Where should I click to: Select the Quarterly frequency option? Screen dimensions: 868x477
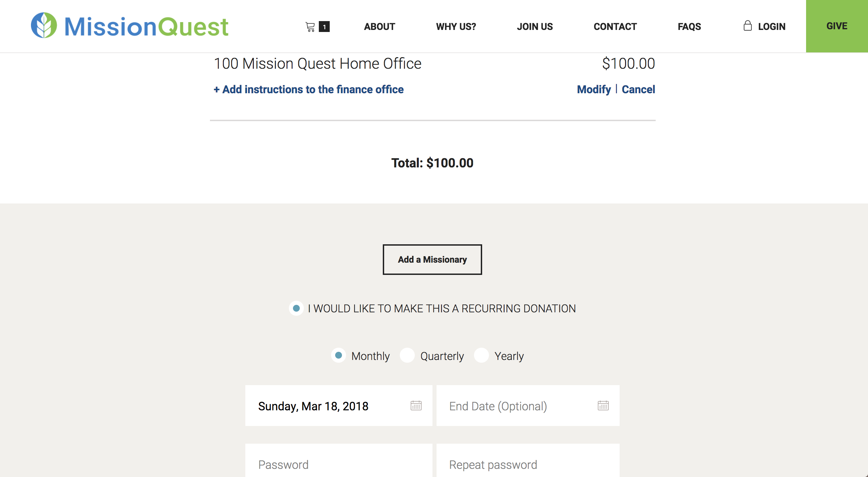407,356
